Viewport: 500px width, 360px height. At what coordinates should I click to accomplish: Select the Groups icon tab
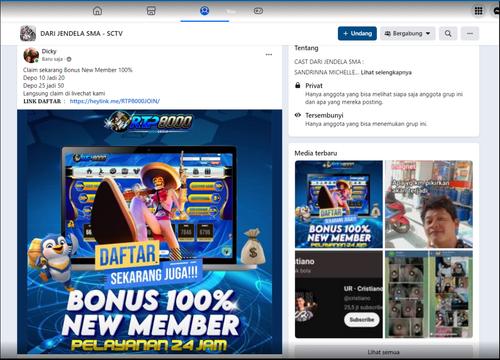pos(205,11)
